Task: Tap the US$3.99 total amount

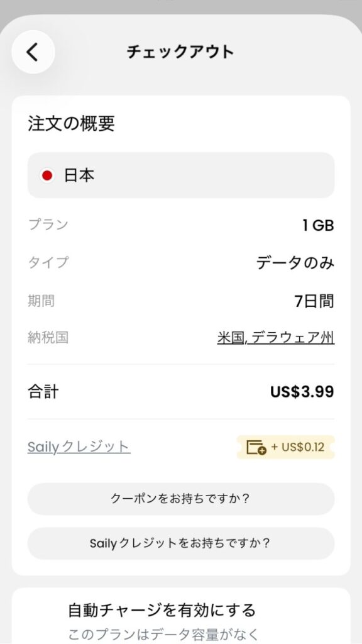Action: pyautogui.click(x=301, y=391)
